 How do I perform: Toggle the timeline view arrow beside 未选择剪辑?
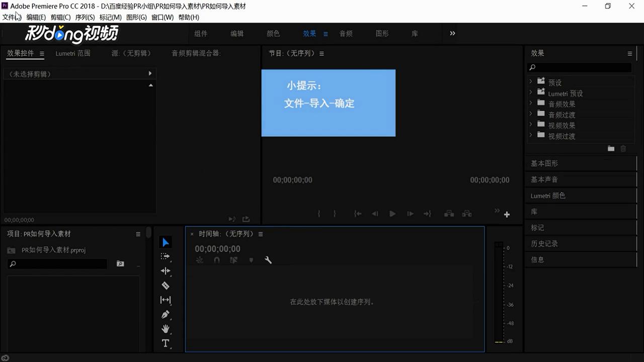(x=150, y=73)
